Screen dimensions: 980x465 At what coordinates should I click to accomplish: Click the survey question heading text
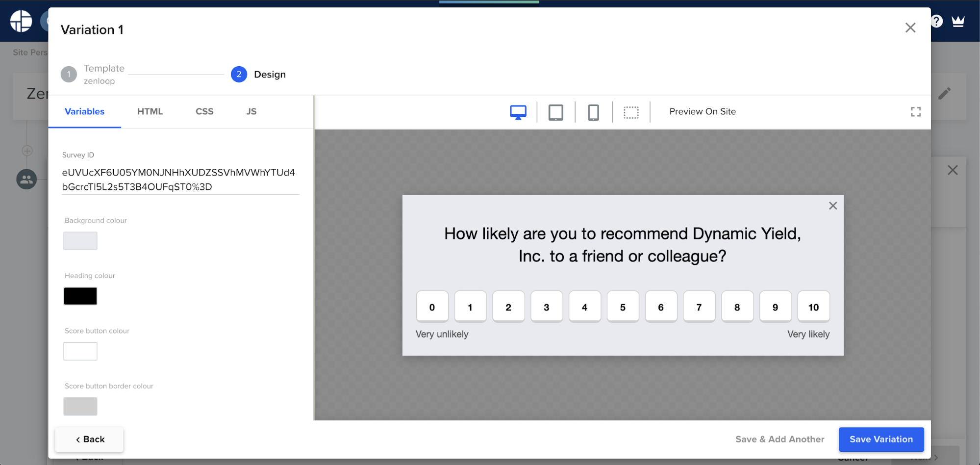(623, 245)
